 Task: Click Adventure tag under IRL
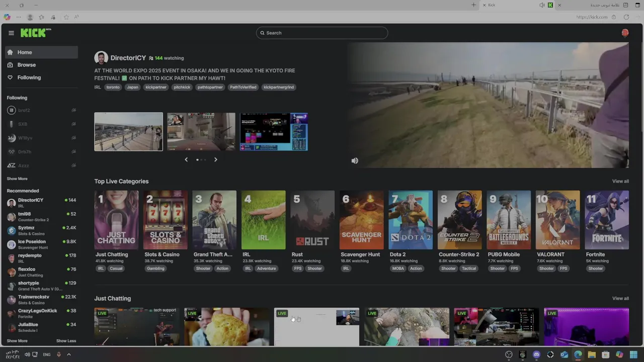(266, 268)
